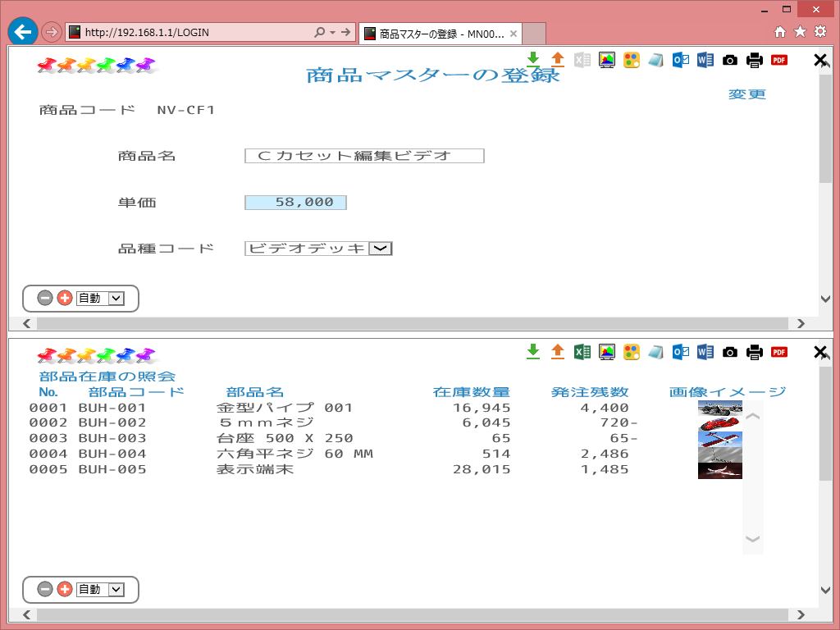Open the 自動 zoom dropdown in top panel
The image size is (840, 630).
(x=116, y=299)
